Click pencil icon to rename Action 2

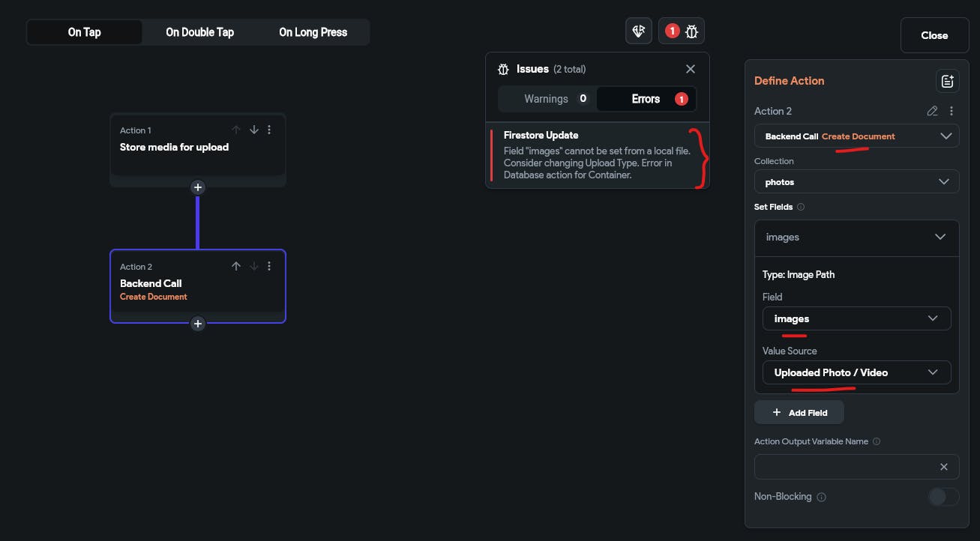point(932,111)
